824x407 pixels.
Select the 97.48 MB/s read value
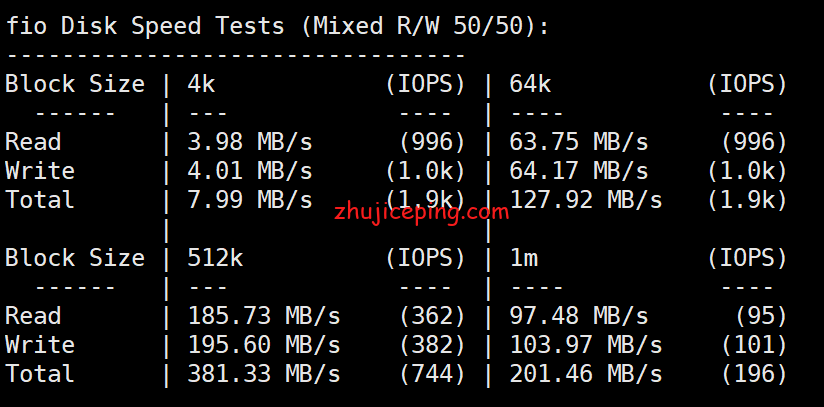(x=578, y=316)
